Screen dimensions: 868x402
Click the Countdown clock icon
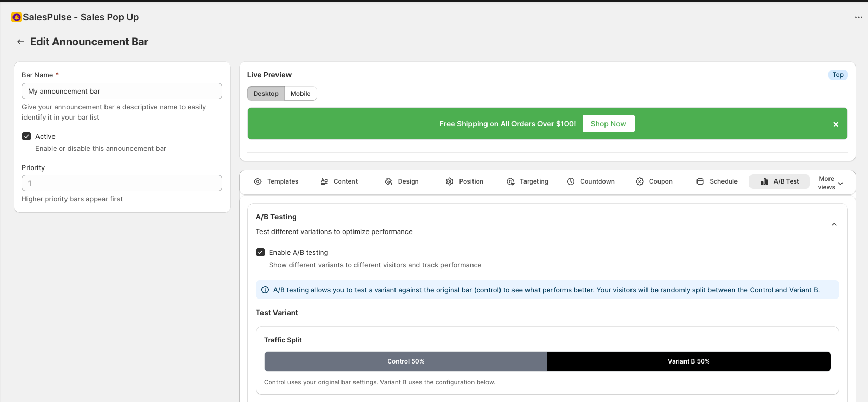(x=571, y=181)
